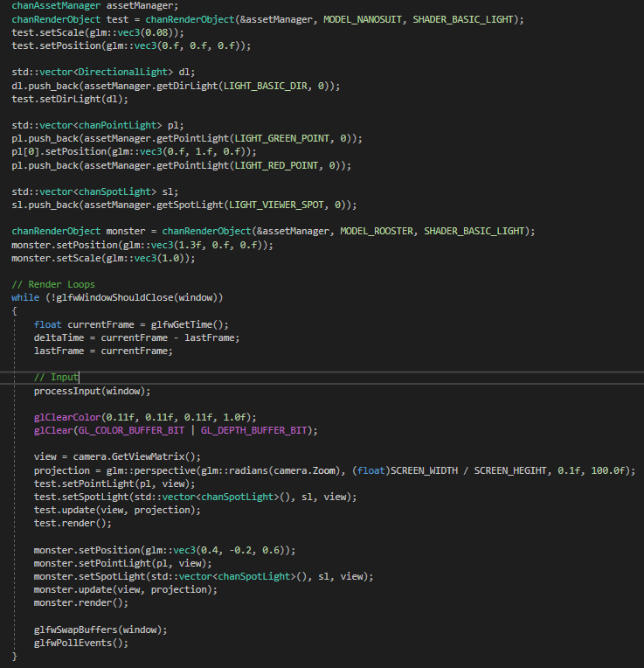Click the 'test.render();' line

73,523
